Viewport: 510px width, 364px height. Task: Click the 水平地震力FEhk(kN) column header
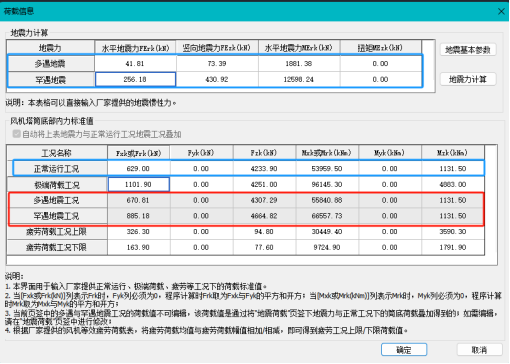point(135,48)
